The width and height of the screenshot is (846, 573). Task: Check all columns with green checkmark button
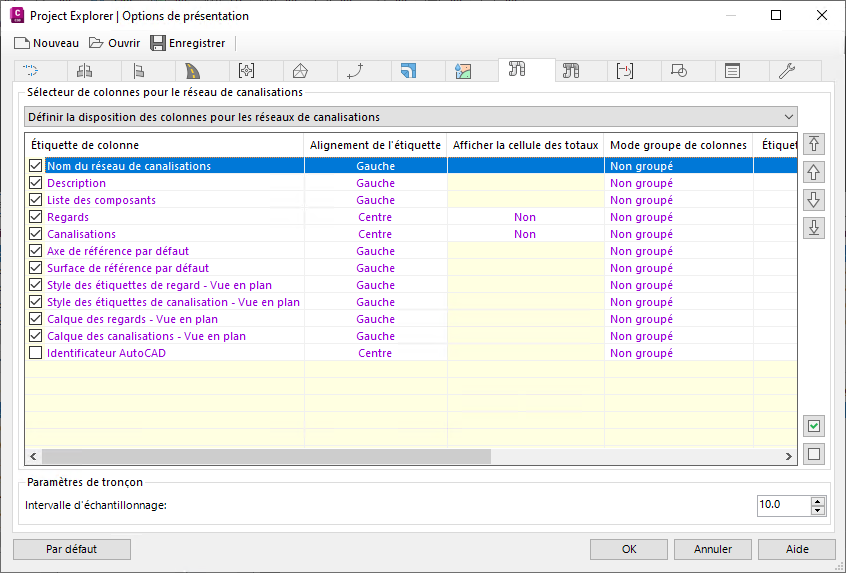(x=814, y=426)
